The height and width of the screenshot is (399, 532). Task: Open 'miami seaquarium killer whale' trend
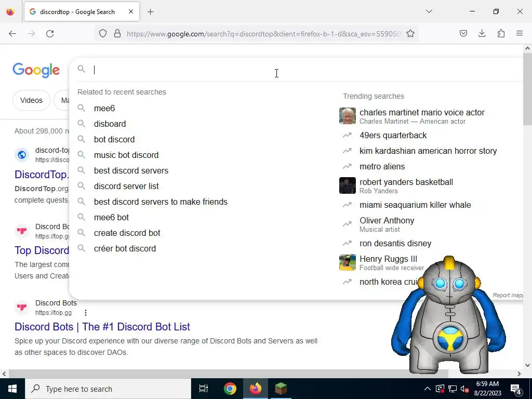pos(415,205)
